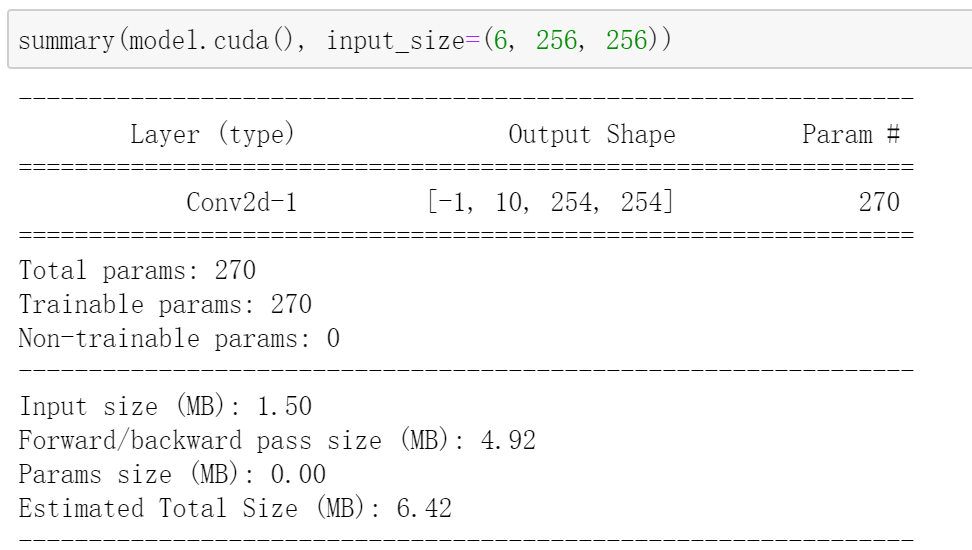Click the Params size (MB): 0.00 line
Image resolution: width=972 pixels, height=550 pixels.
(172, 474)
